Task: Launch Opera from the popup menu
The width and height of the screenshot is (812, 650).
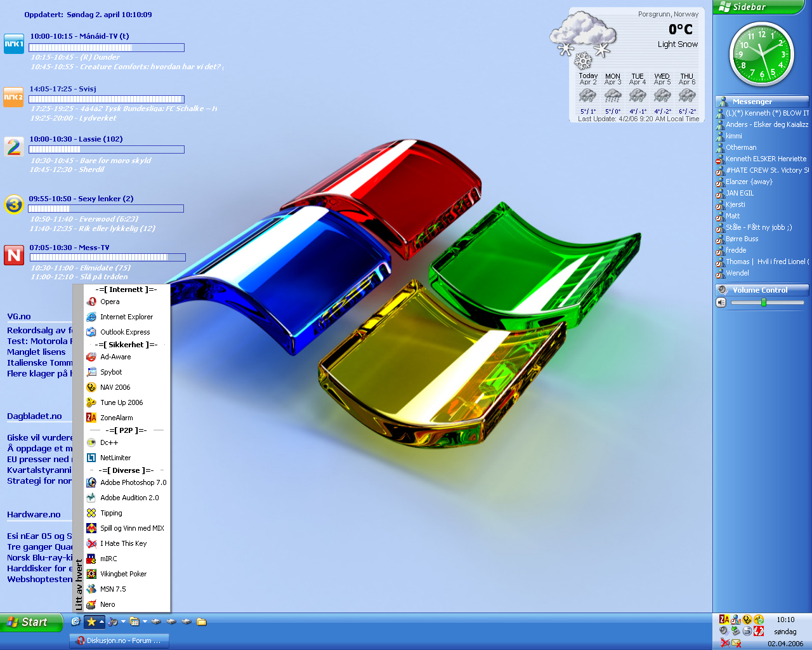Action: pos(128,302)
